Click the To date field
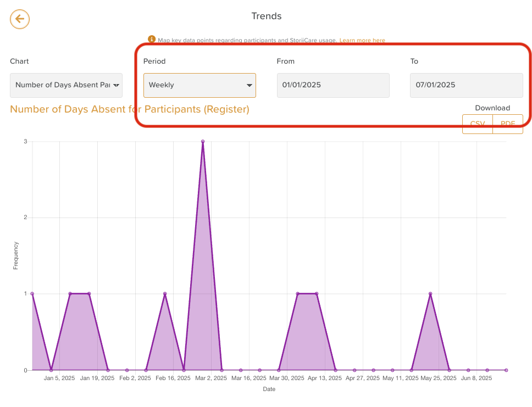The width and height of the screenshot is (532, 407). 466,85
